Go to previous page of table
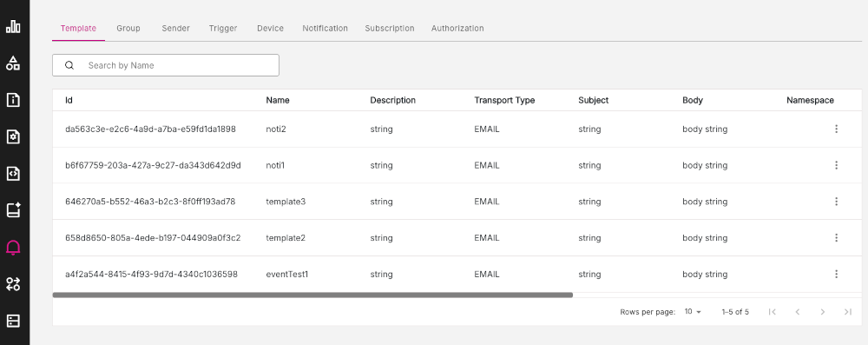This screenshot has width=868, height=345. pyautogui.click(x=798, y=312)
